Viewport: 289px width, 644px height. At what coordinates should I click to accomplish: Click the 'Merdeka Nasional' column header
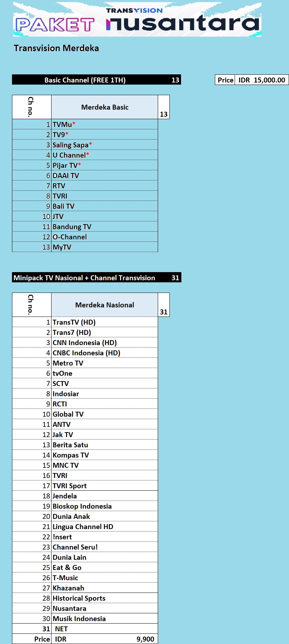104,305
